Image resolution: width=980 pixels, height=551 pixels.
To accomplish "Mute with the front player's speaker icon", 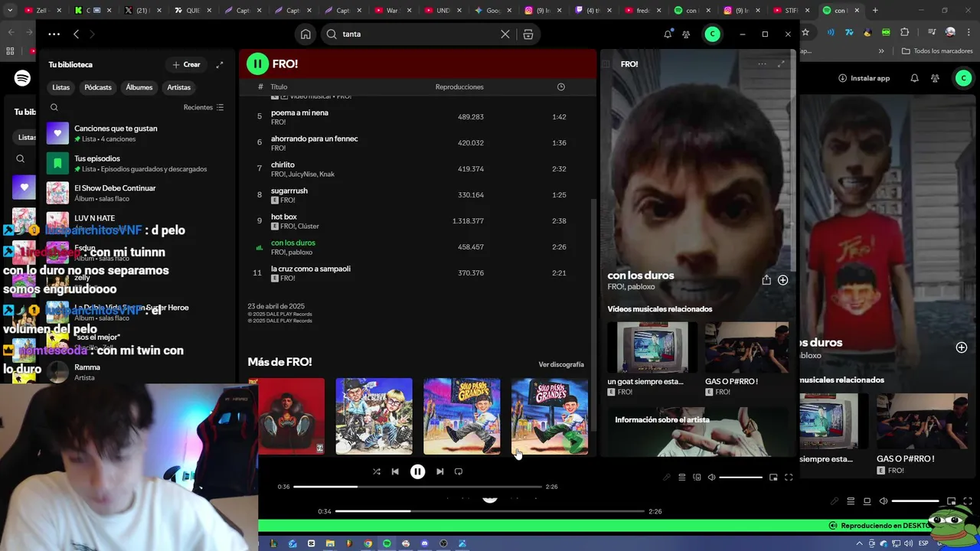I will pyautogui.click(x=711, y=478).
